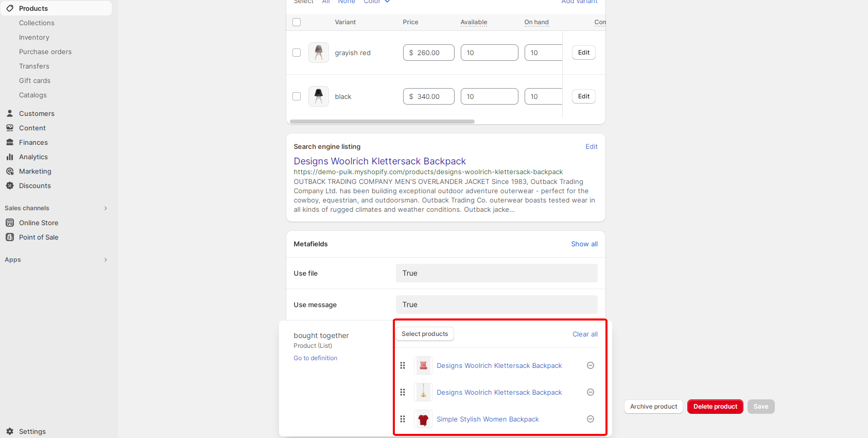This screenshot has height=438, width=868.
Task: Open the Use file True field
Action: [496, 273]
